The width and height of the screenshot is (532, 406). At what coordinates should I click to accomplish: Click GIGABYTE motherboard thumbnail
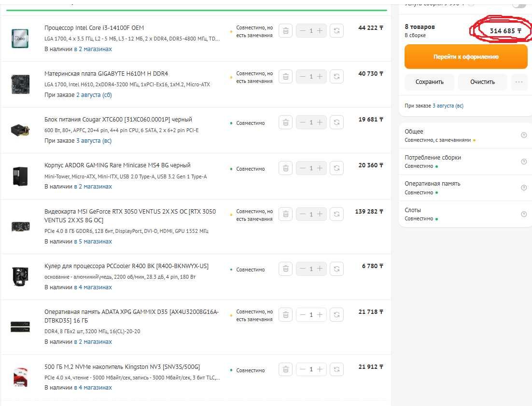[x=20, y=84]
